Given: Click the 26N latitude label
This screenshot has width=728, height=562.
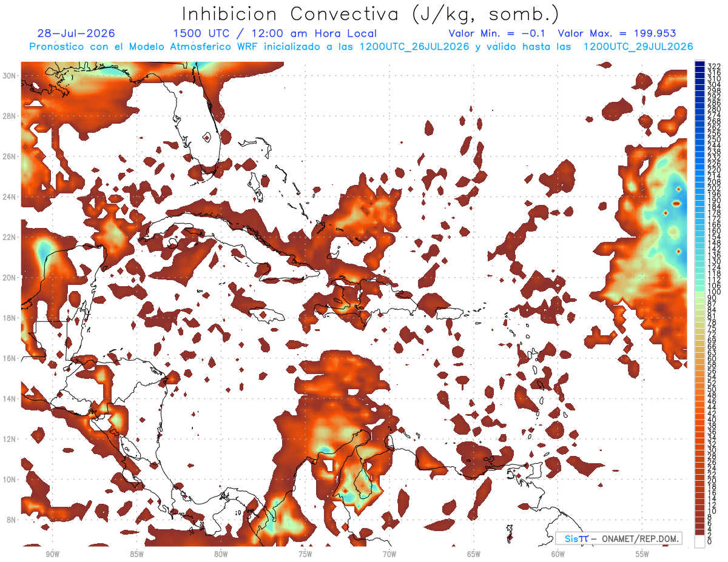Looking at the screenshot, I should pos(10,156).
